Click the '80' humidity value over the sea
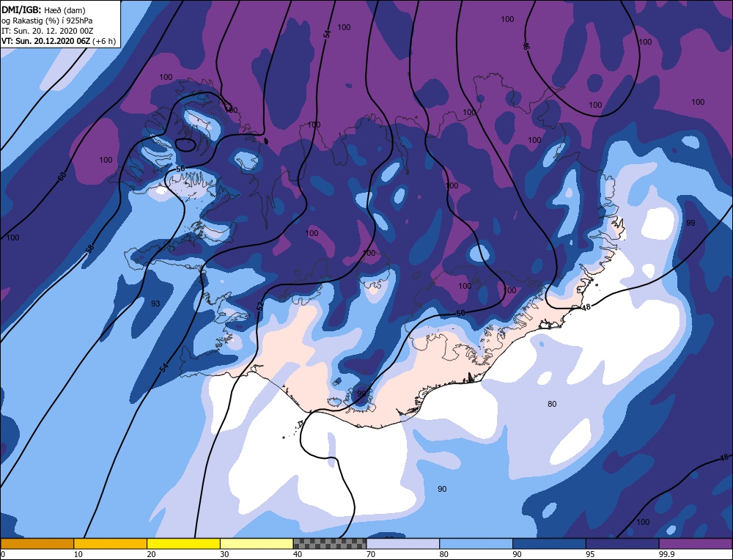The width and height of the screenshot is (733, 560). click(x=552, y=404)
